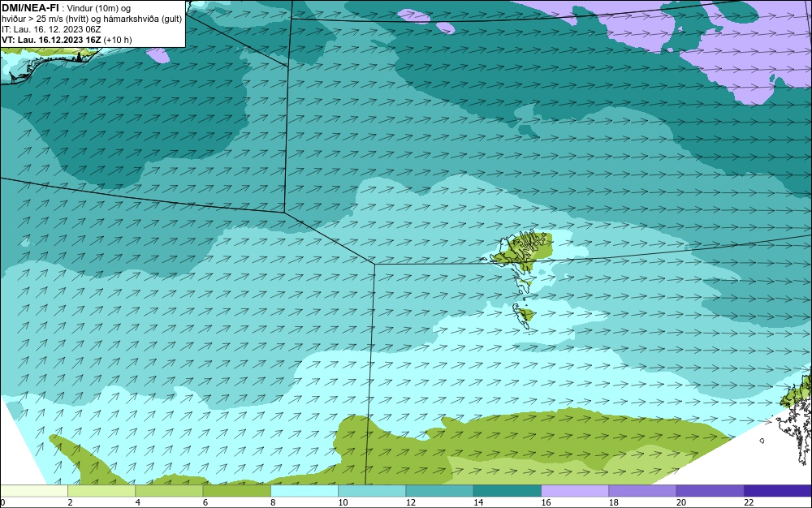Click the legend value "6"
Screen dimensions: 812x508
pyautogui.click(x=205, y=503)
